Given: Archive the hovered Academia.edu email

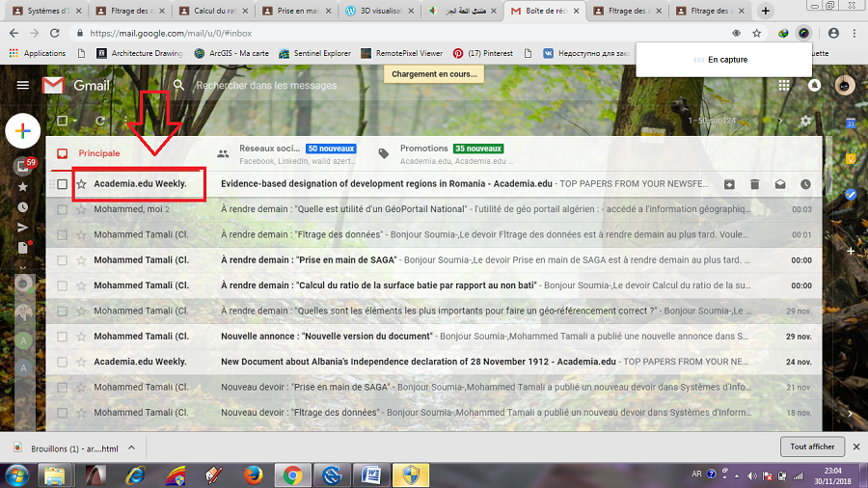Looking at the screenshot, I should [x=729, y=184].
